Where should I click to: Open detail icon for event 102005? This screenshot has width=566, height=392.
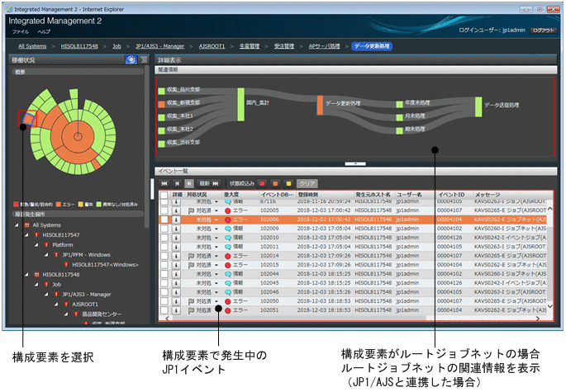[x=176, y=210]
